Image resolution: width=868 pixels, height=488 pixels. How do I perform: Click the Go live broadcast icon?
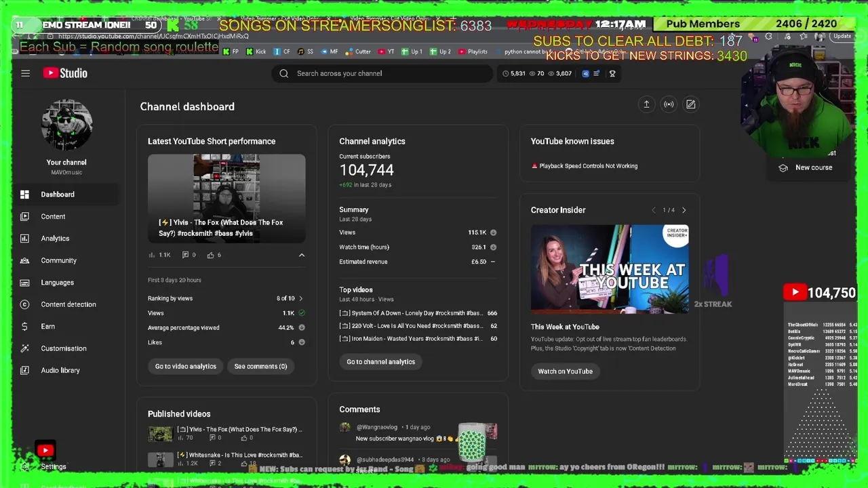(x=669, y=104)
